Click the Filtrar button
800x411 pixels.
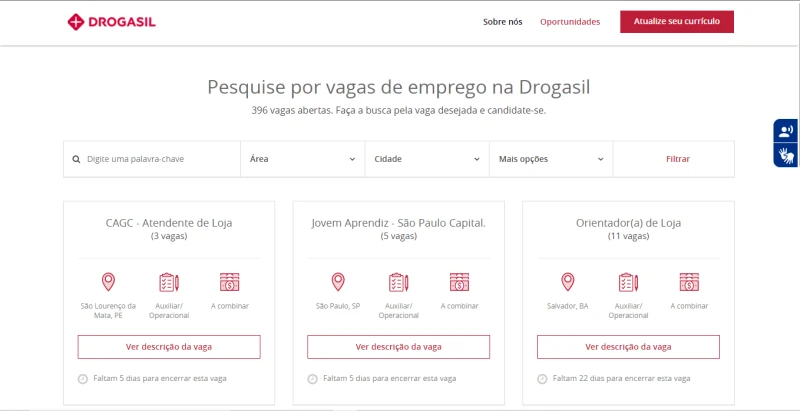tap(678, 159)
